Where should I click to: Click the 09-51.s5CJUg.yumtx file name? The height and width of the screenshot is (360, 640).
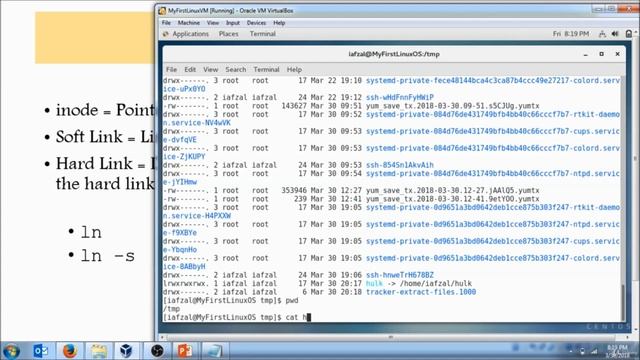(x=453, y=106)
